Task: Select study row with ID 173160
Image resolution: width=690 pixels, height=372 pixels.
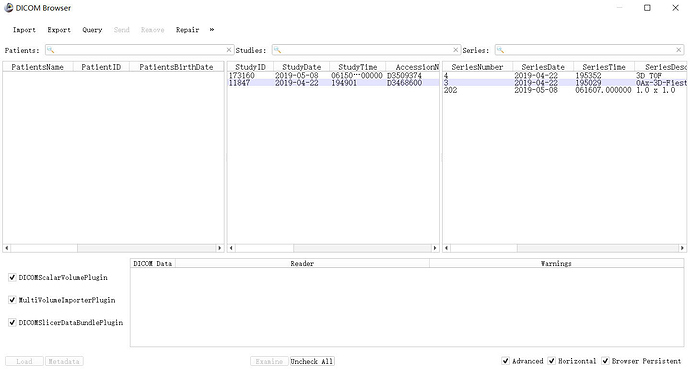Action: pyautogui.click(x=333, y=76)
